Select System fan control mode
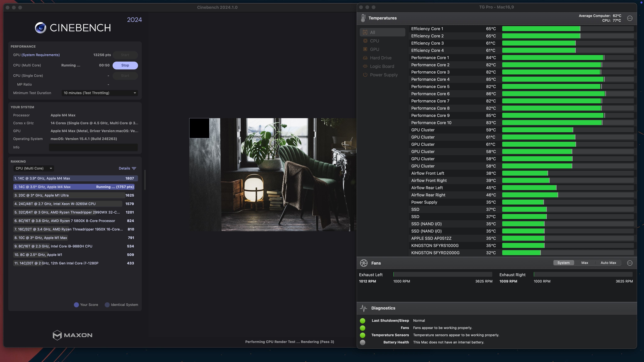The height and width of the screenshot is (362, 644). click(563, 263)
